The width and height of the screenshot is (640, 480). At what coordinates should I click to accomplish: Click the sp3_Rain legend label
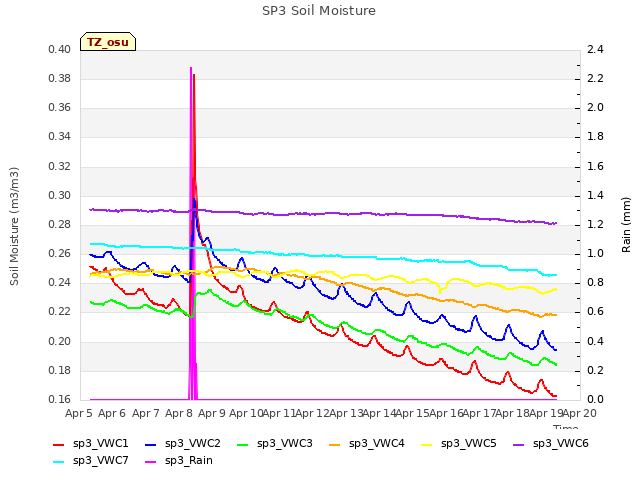[189, 461]
